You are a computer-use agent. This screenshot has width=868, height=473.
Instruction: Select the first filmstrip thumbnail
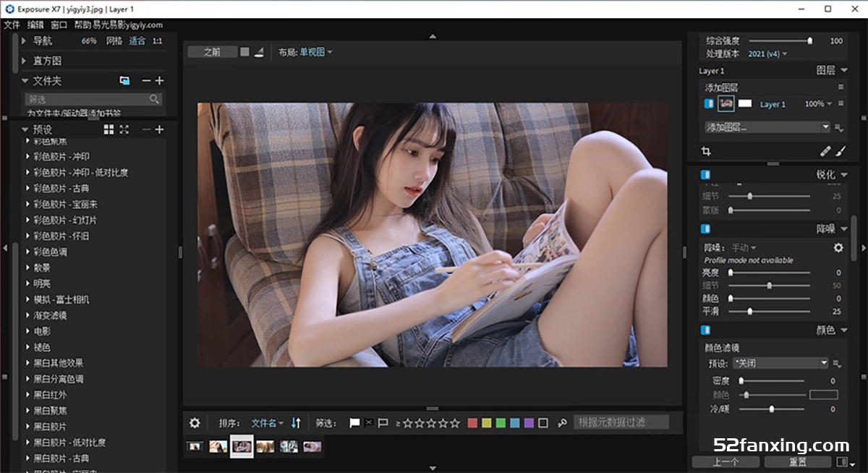click(195, 447)
